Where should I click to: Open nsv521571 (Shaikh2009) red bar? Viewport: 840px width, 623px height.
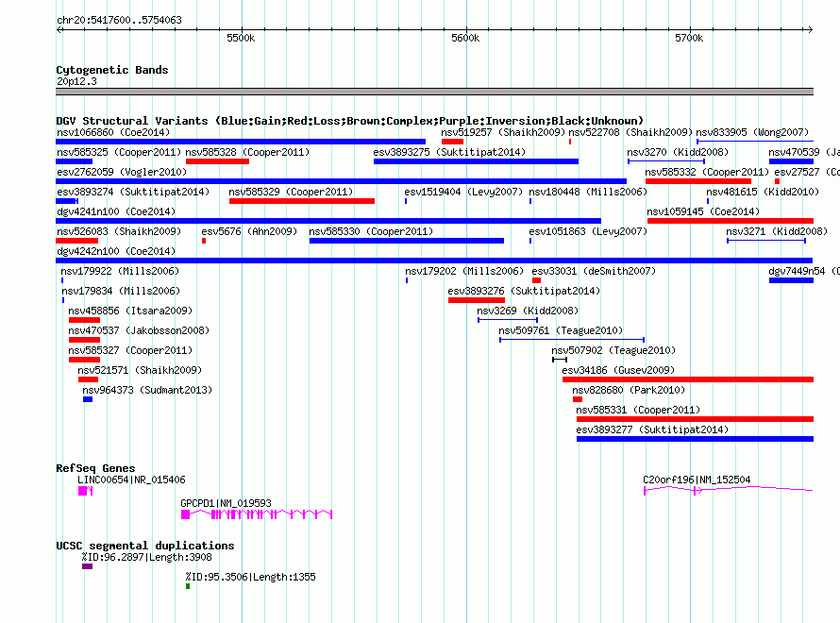(89, 379)
